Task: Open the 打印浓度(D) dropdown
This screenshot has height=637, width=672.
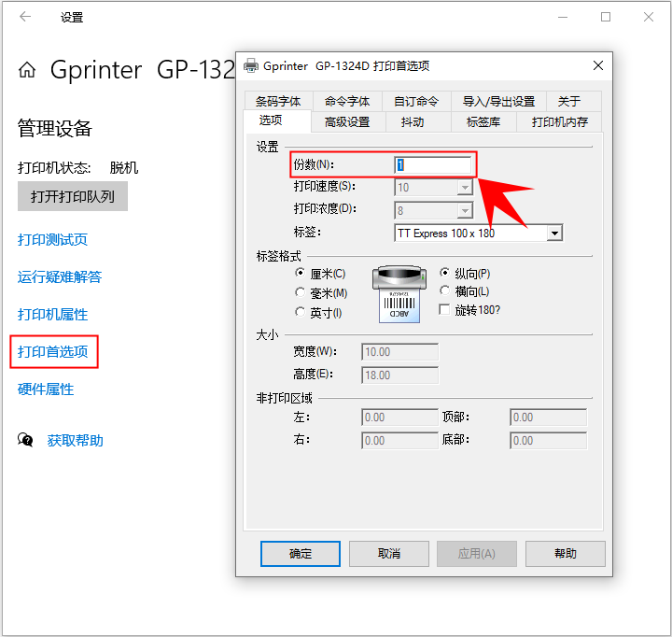Action: 465,210
